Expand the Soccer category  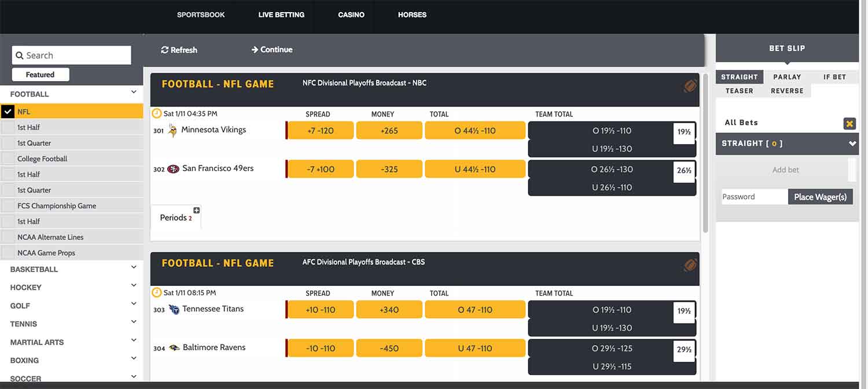[x=134, y=377]
